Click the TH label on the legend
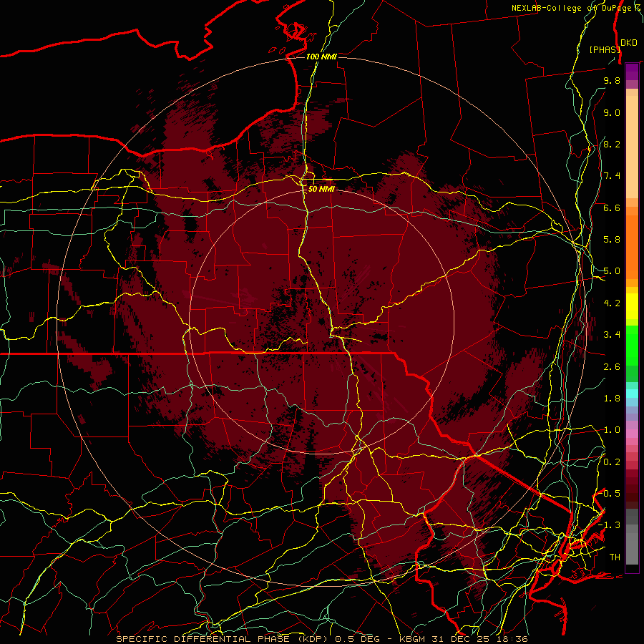The height and width of the screenshot is (644, 644). 615,557
